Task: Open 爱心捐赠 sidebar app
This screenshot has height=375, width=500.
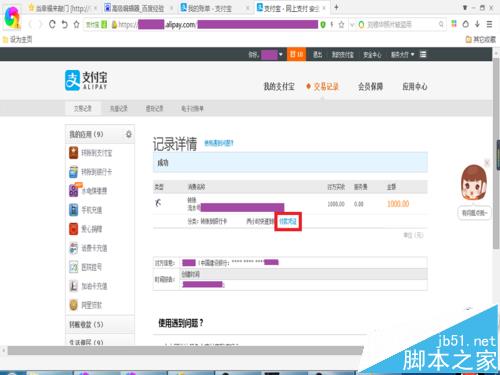Action: (x=85, y=229)
